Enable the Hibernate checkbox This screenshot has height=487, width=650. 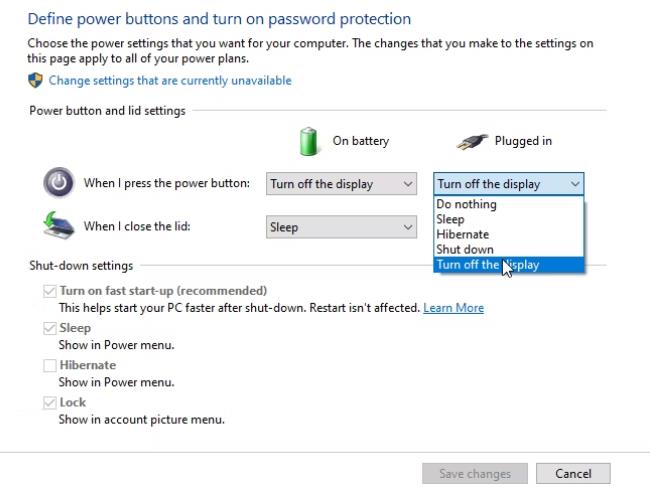point(50,366)
